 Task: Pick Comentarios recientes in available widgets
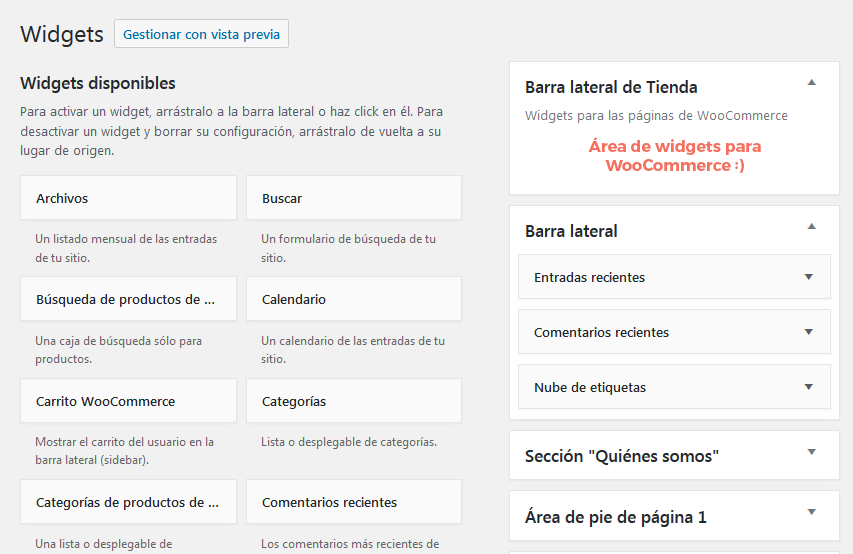pyautogui.click(x=354, y=502)
